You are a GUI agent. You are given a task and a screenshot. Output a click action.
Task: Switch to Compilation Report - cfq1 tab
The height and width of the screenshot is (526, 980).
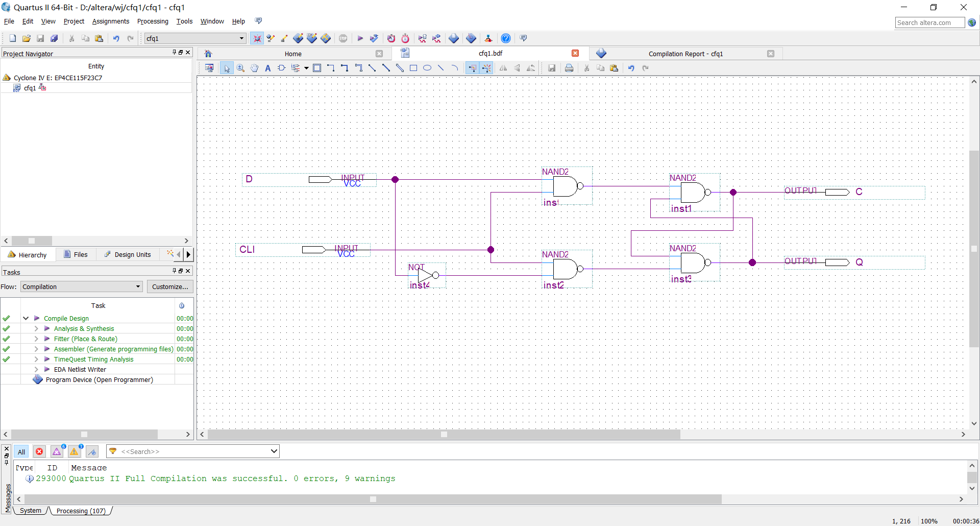[x=685, y=54]
